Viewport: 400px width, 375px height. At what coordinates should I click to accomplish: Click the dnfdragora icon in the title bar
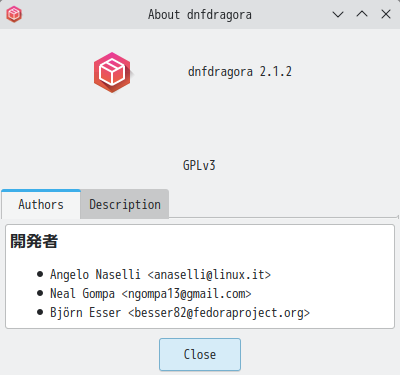click(14, 14)
